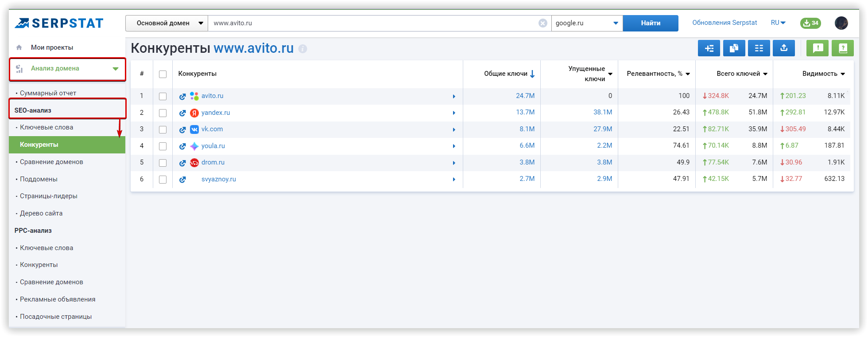Expand yandex.ru row arrow menu
Screen dimensions: 868x337
pos(454,113)
